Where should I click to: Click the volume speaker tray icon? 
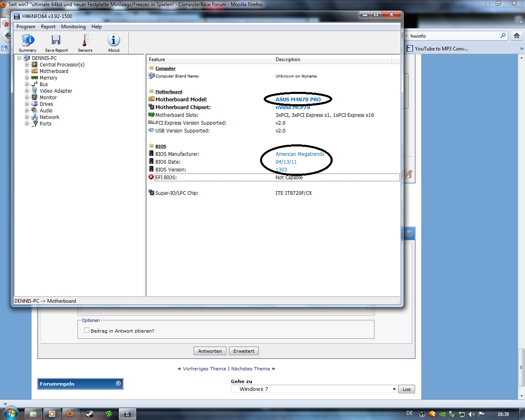pos(472,414)
